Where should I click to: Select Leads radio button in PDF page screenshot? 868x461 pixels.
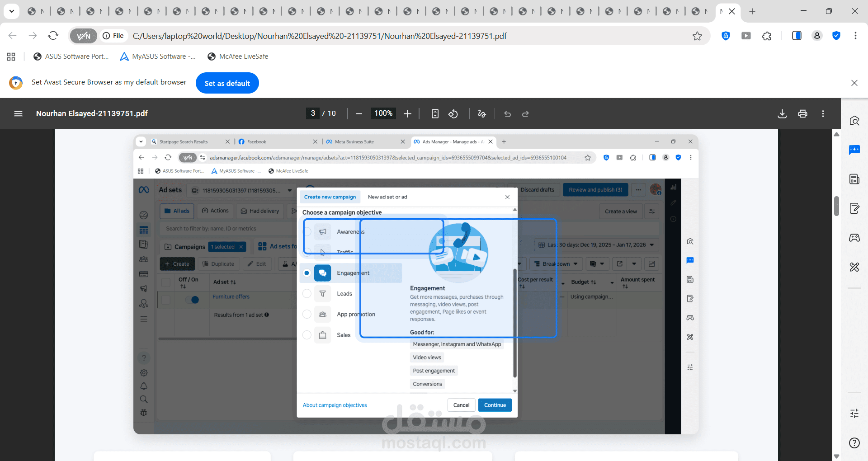(307, 294)
